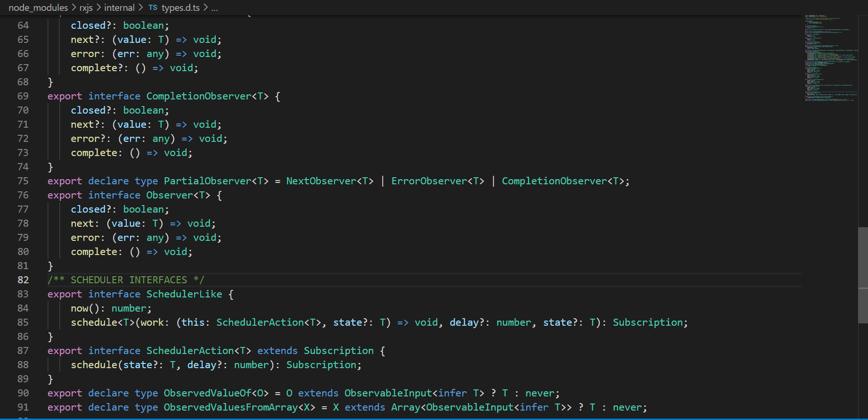Click 'complete' property on line 80
This screenshot has width=868, height=420.
click(x=94, y=252)
